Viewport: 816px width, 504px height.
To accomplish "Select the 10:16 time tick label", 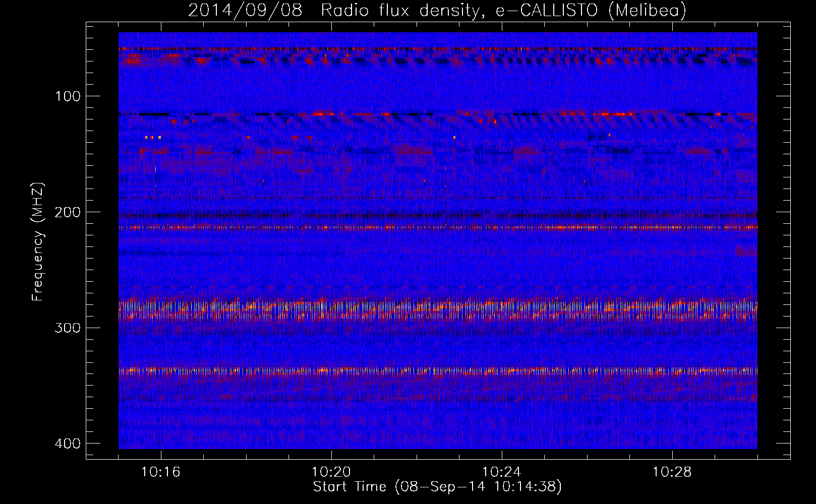I will pos(161,472).
